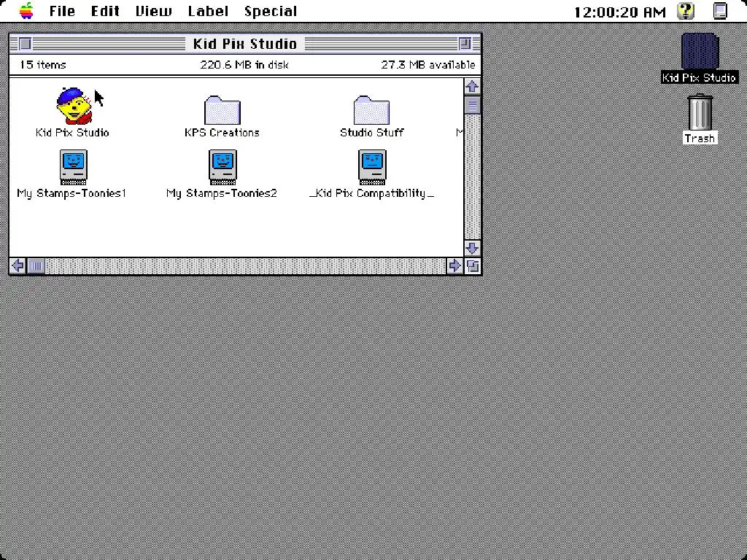
Task: Click the My Stamps-Toonies1 name label
Action: [71, 193]
